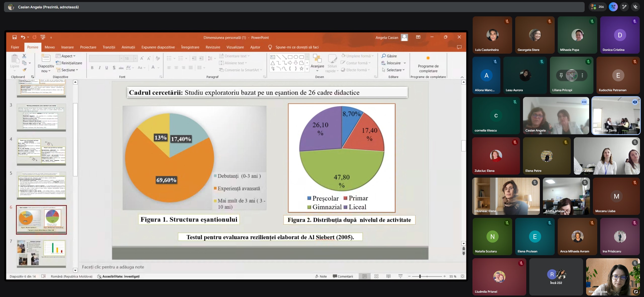Open the Inserare ribbon tab

coord(67,47)
